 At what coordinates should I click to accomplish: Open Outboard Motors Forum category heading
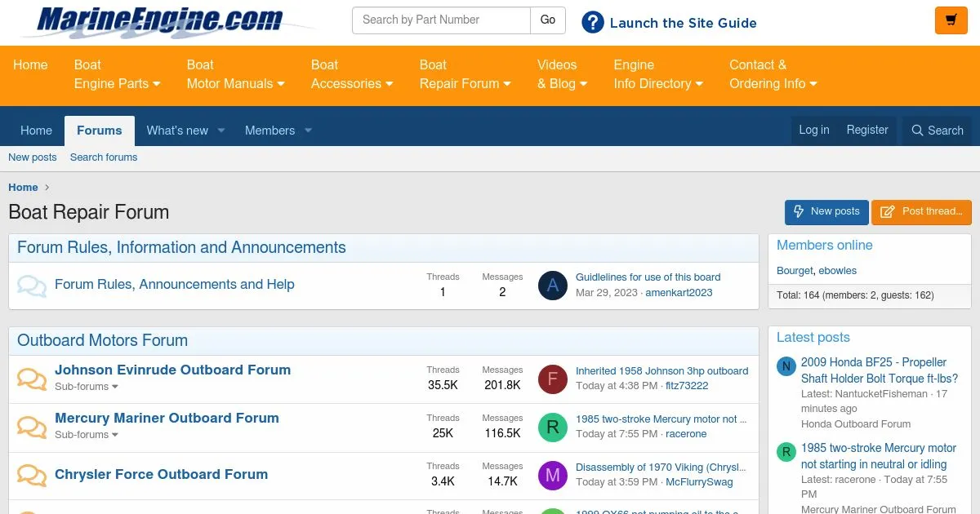[102, 341]
